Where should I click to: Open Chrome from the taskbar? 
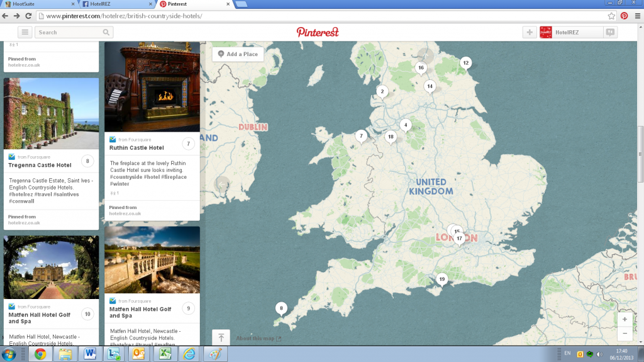(40, 354)
